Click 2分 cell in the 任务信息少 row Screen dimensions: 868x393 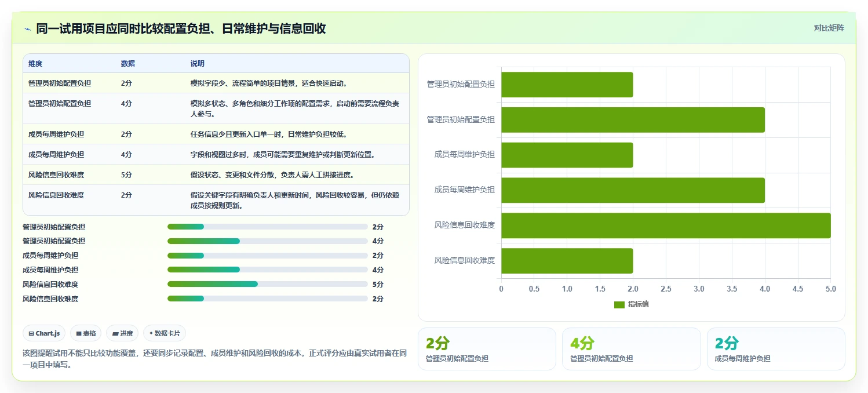[x=126, y=134]
